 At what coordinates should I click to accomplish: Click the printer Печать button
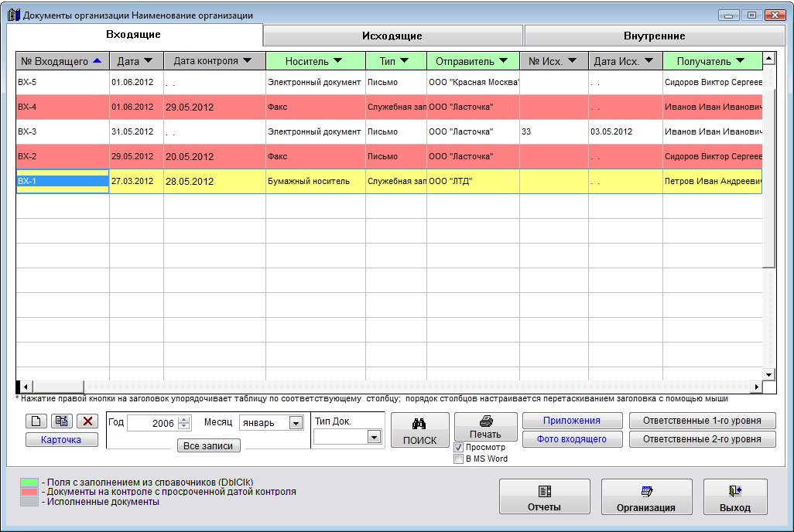[485, 427]
